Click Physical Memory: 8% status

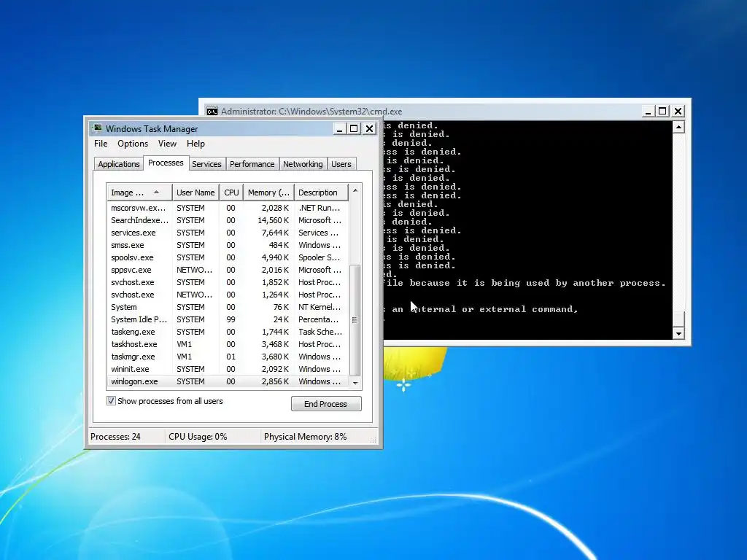point(306,437)
